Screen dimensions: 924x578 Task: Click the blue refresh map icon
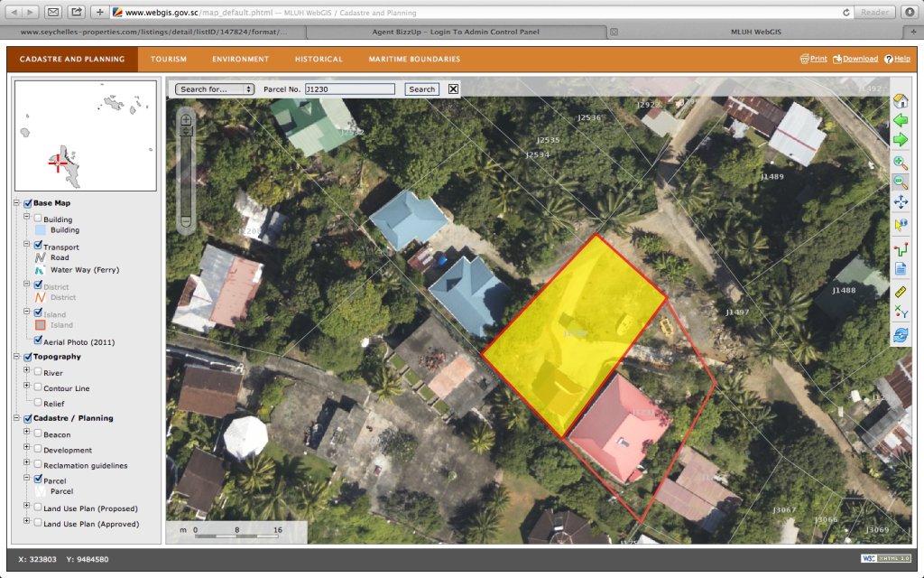[900, 335]
